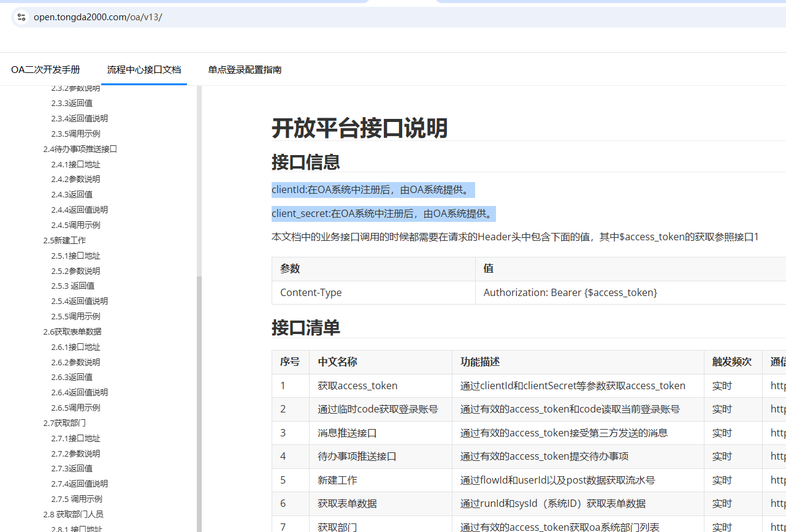Jump to 2.5新建工作 section
The height and width of the screenshot is (532, 786).
[64, 240]
